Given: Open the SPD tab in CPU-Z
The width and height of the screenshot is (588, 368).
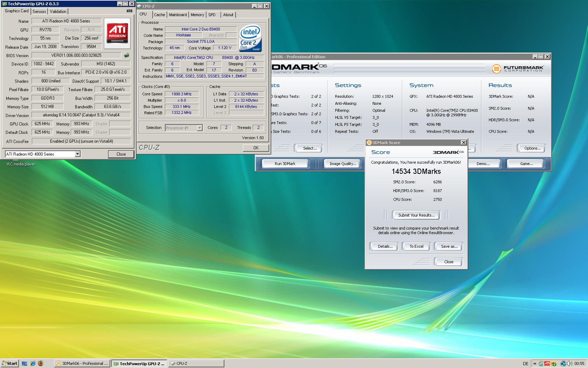Looking at the screenshot, I should click(x=212, y=15).
